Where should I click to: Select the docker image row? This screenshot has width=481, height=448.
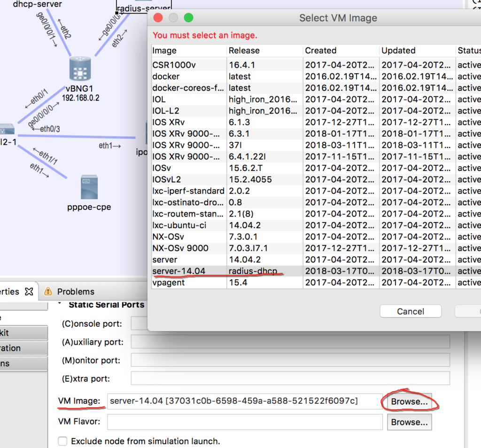click(316, 77)
